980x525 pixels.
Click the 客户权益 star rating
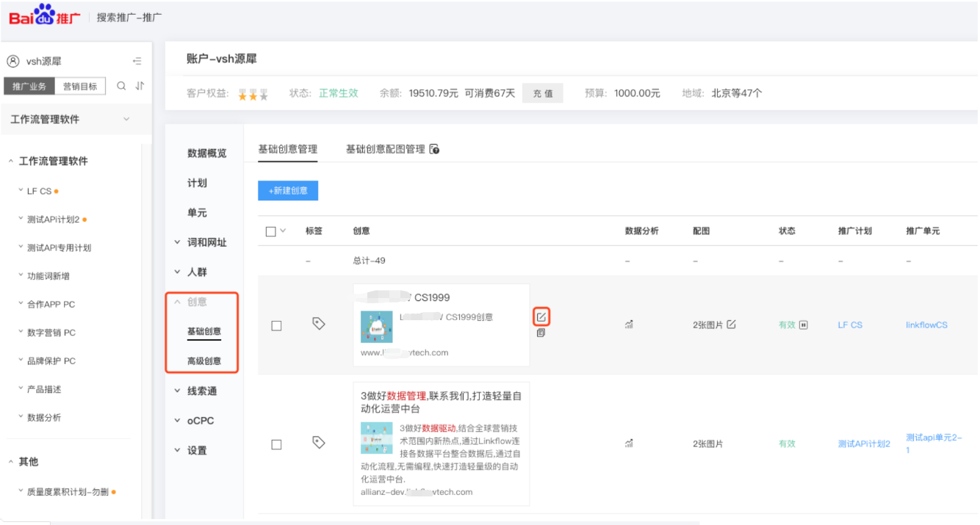[253, 94]
